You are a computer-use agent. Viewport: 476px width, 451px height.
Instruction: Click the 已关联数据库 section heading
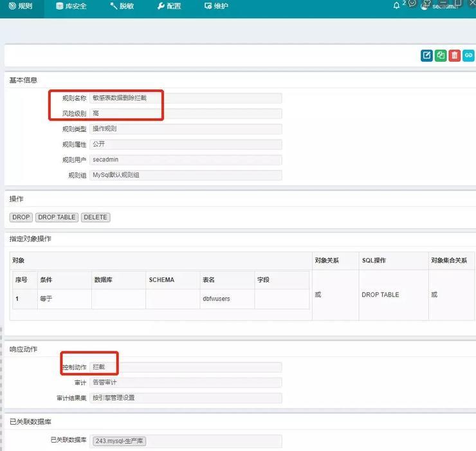coord(30,422)
